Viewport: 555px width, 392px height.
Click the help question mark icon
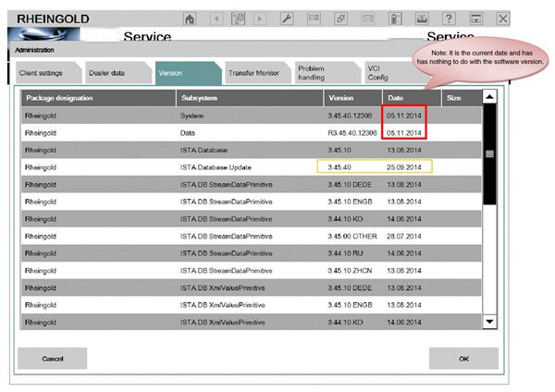[x=450, y=18]
